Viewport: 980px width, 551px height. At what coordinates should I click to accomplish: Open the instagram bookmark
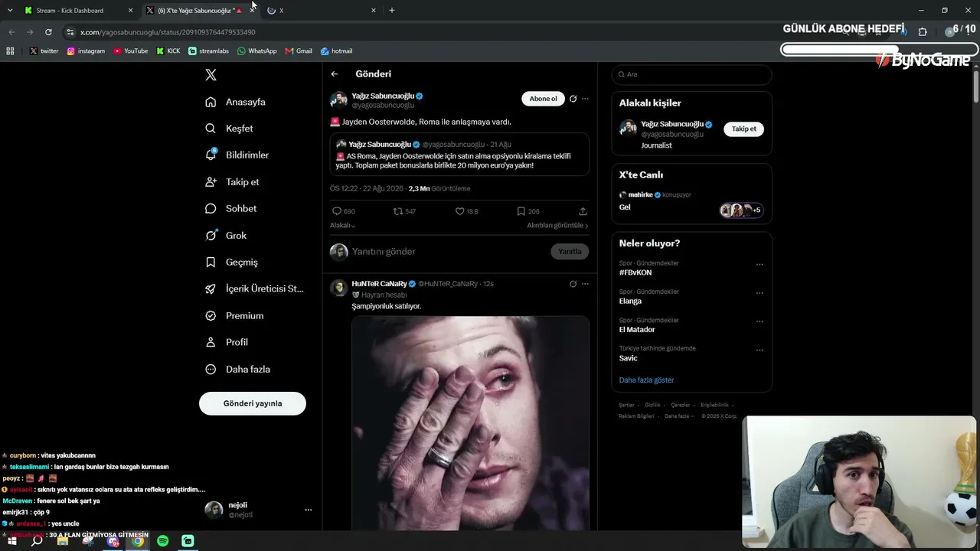pos(86,51)
